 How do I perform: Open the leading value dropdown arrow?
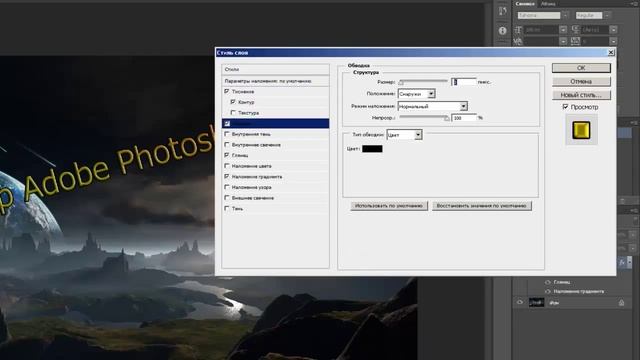pyautogui.click(x=613, y=30)
